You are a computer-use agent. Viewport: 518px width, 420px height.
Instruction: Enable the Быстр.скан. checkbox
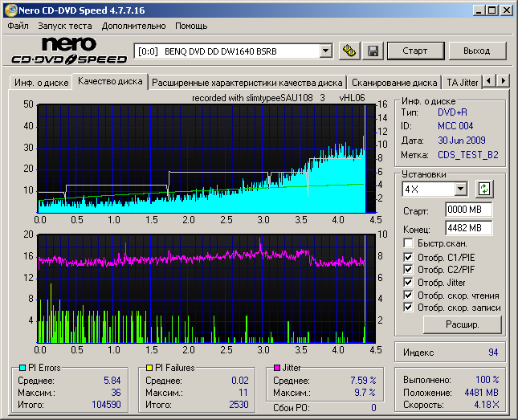(409, 243)
